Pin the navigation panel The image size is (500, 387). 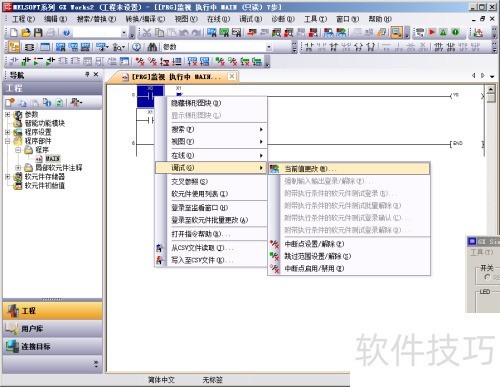coord(87,74)
